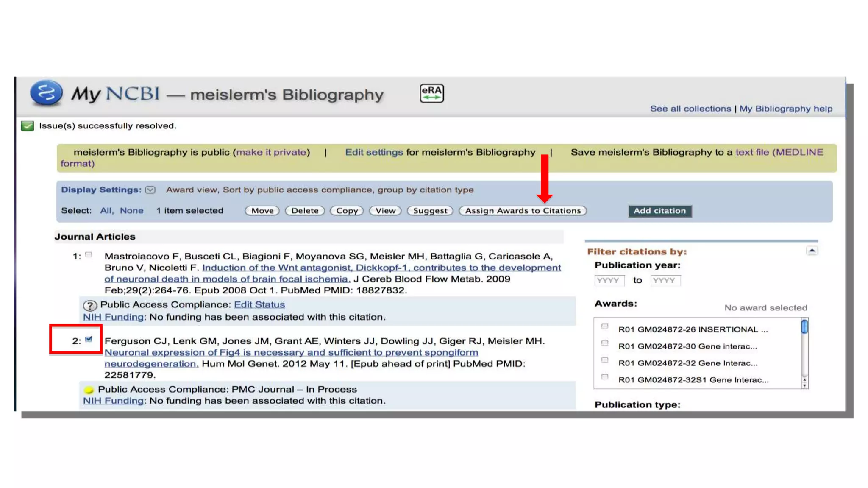The image size is (868, 488).
Task: Click the green success checkmark icon
Action: 28,126
